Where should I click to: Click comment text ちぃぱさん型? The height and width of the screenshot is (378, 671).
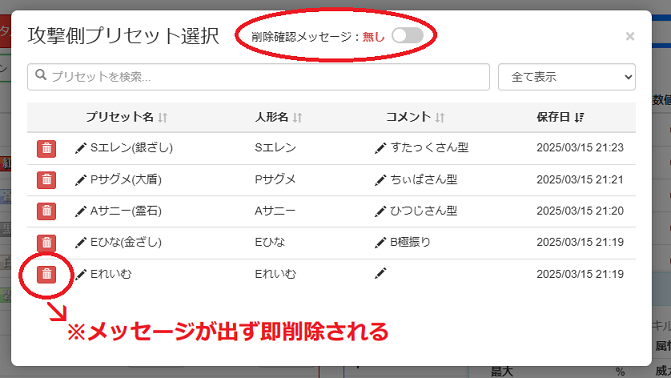tap(424, 179)
